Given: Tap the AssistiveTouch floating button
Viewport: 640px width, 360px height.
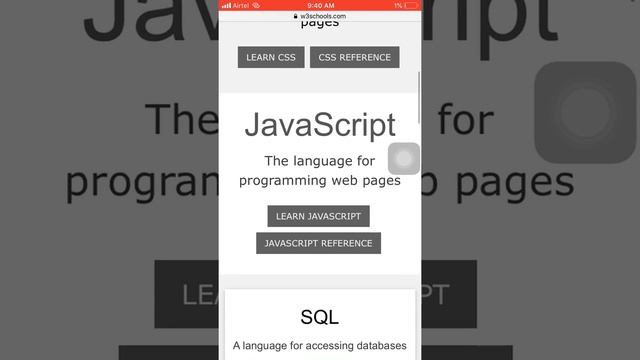Looking at the screenshot, I should click(x=404, y=158).
